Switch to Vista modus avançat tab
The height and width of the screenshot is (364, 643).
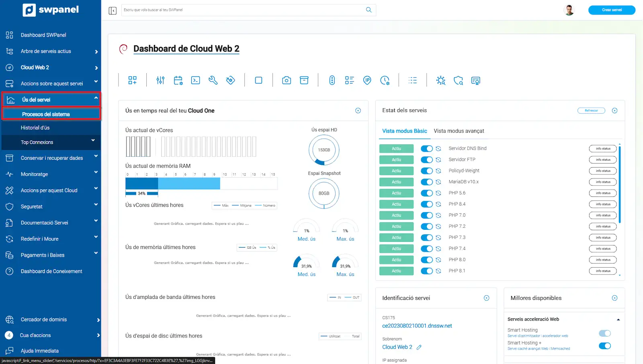(x=459, y=131)
